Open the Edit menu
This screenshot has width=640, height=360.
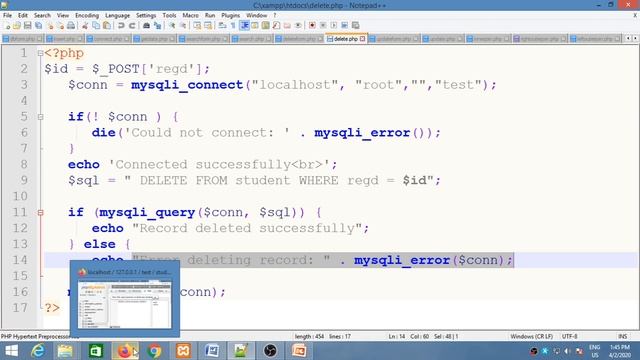[x=23, y=16]
